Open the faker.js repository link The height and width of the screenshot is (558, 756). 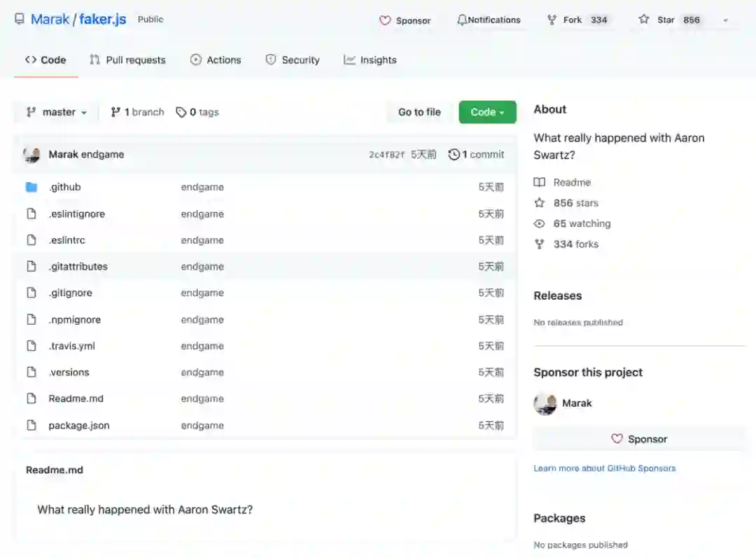(102, 20)
